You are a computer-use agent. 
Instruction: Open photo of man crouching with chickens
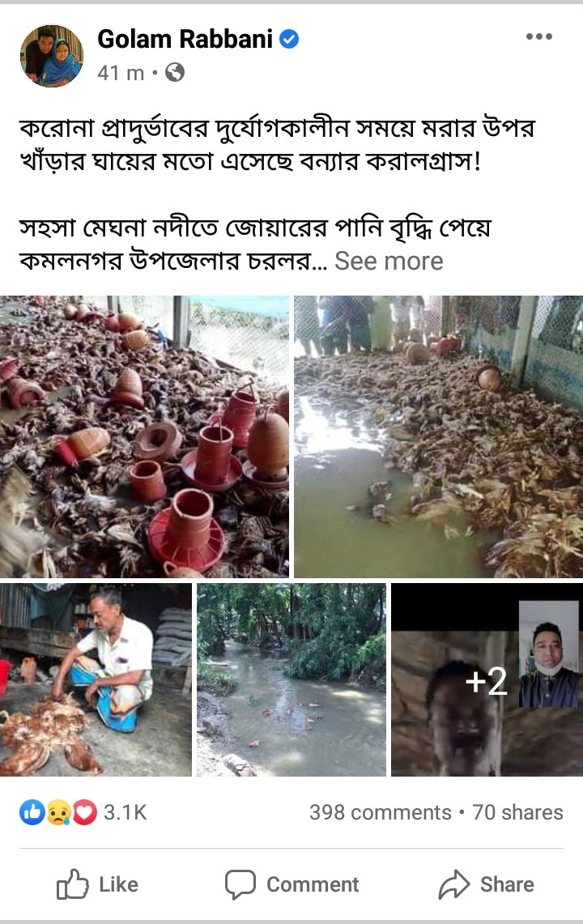(96, 679)
